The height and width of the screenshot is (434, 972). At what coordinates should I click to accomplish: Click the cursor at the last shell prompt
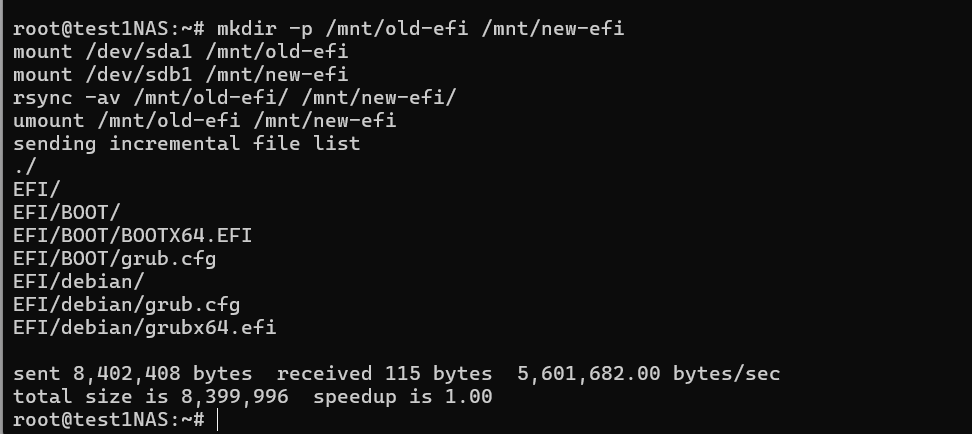point(217,420)
